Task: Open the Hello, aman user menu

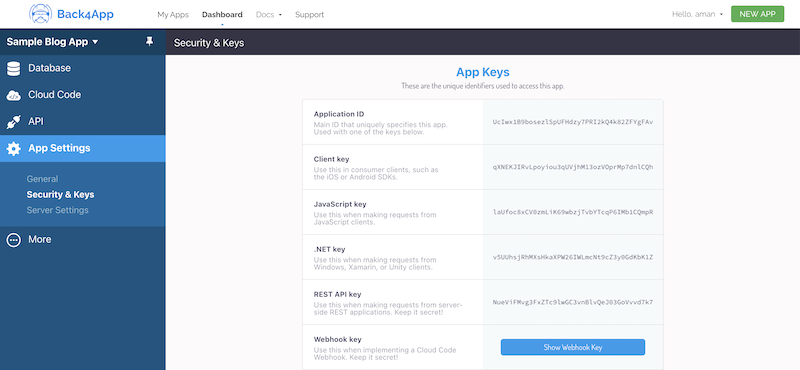Action: click(x=697, y=14)
